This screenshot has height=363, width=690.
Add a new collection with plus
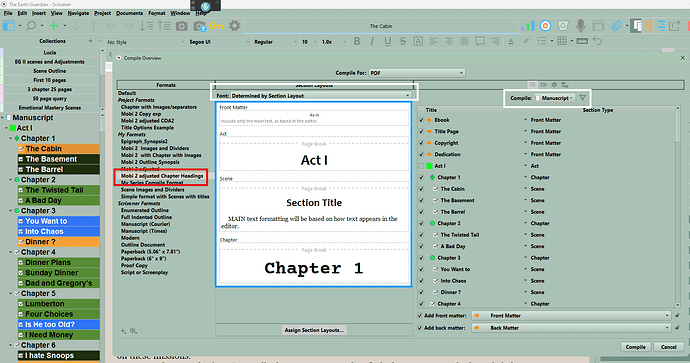tap(90, 41)
